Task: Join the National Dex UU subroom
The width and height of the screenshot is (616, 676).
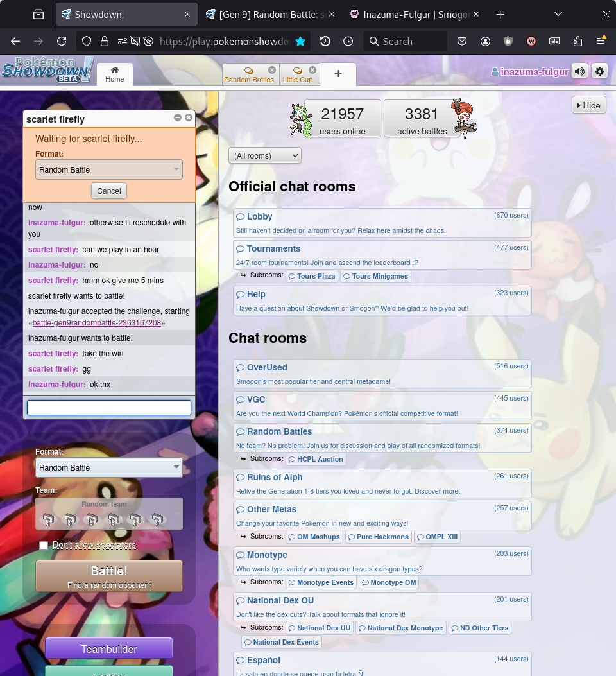Action: (320, 628)
